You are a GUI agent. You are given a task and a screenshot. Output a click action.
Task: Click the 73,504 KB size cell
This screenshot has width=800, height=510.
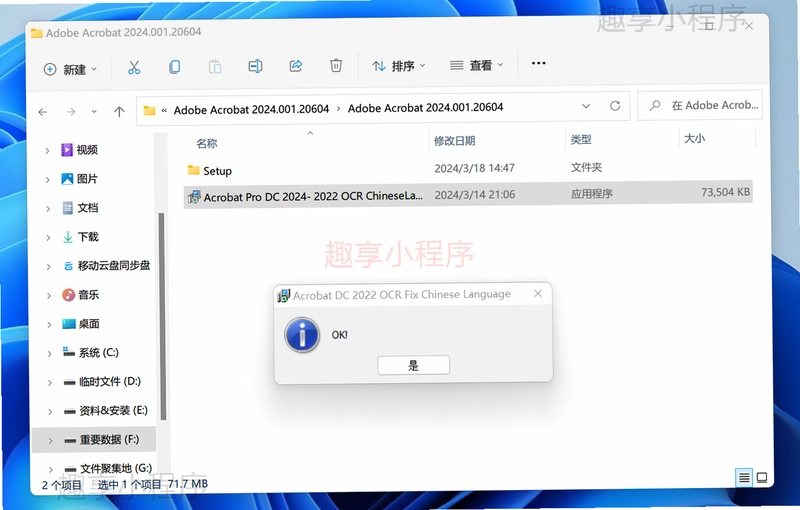[726, 192]
